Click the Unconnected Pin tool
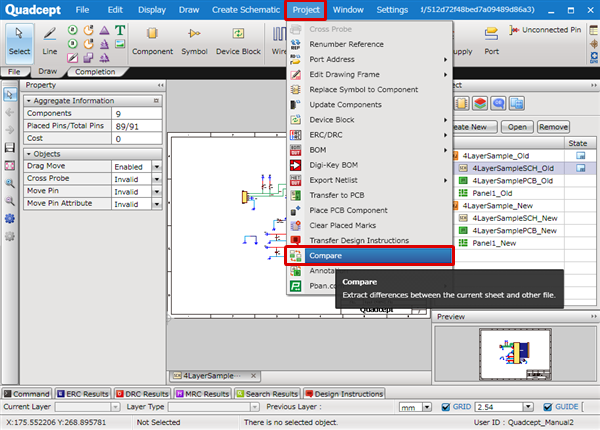This screenshot has height=430, width=600. 545,30
